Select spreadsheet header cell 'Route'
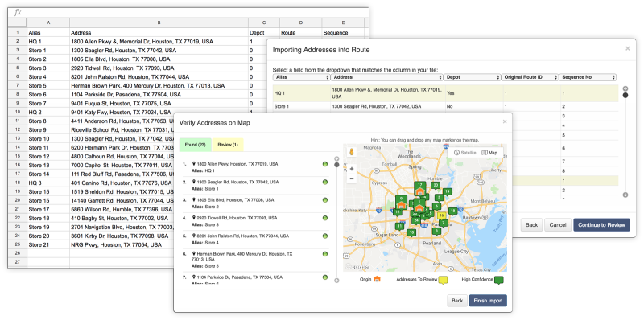 (301, 32)
